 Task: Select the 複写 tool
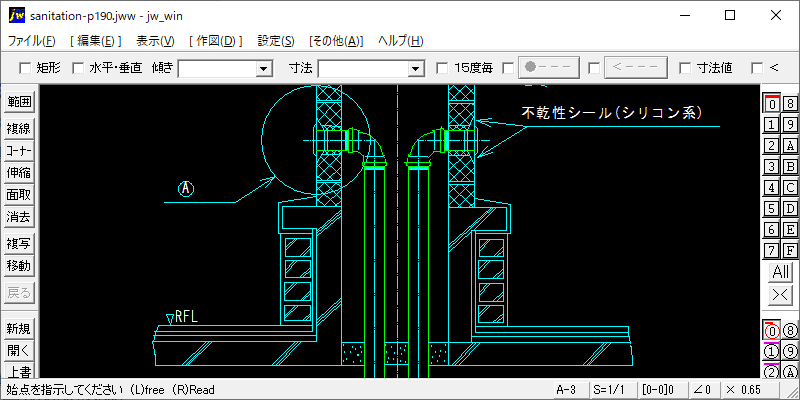click(x=19, y=244)
